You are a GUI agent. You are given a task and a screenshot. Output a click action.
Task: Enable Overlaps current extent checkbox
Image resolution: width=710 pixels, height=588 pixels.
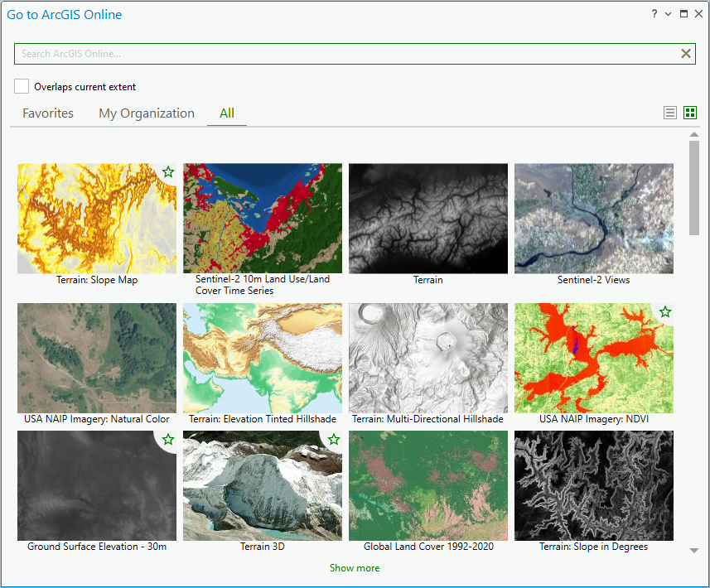[x=22, y=86]
